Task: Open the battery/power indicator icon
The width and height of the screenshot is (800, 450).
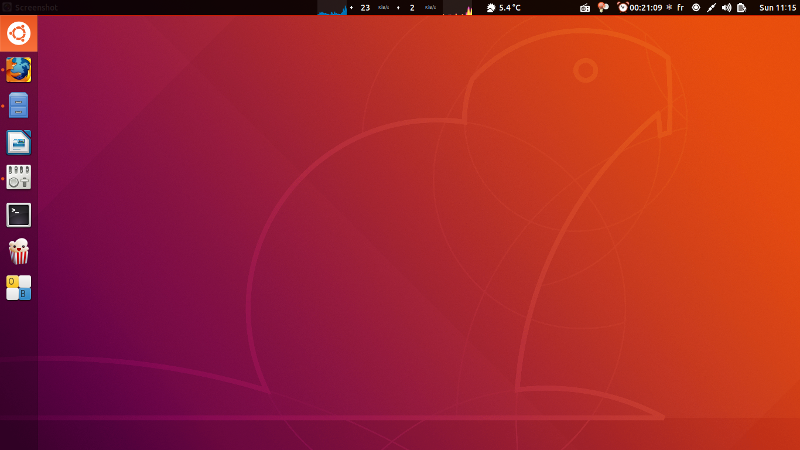Action: pos(742,8)
